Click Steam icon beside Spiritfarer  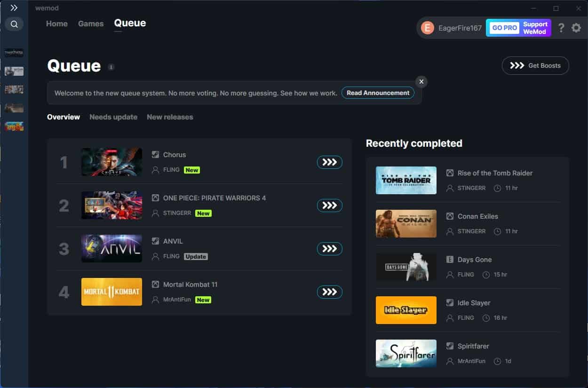click(450, 346)
